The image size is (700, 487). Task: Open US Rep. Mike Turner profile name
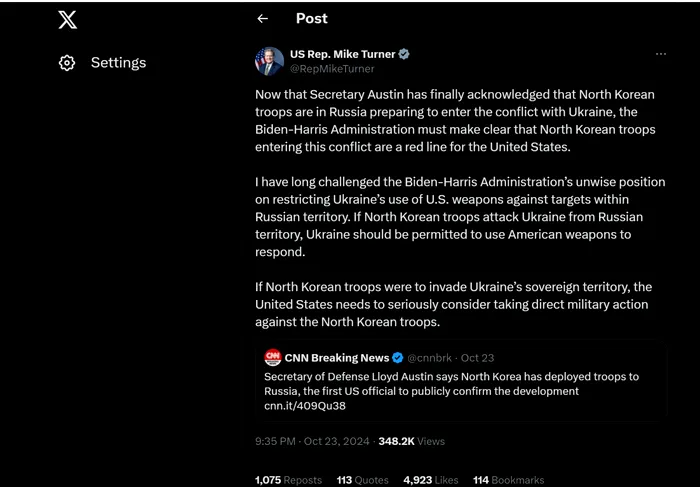[342, 54]
